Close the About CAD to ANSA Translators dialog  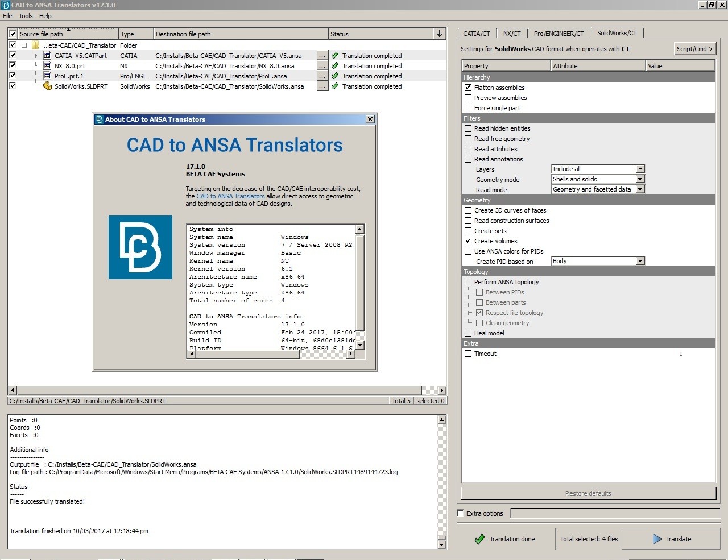[x=370, y=119]
